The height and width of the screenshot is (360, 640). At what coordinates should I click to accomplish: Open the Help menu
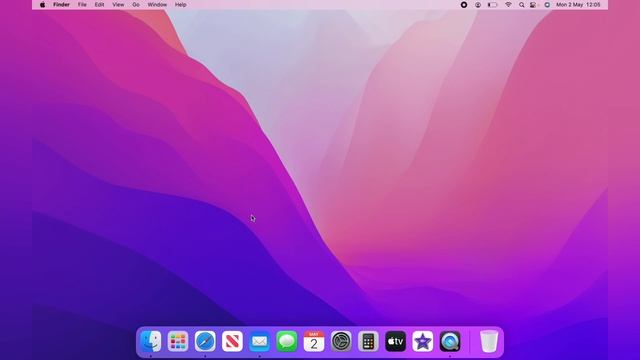(x=180, y=5)
